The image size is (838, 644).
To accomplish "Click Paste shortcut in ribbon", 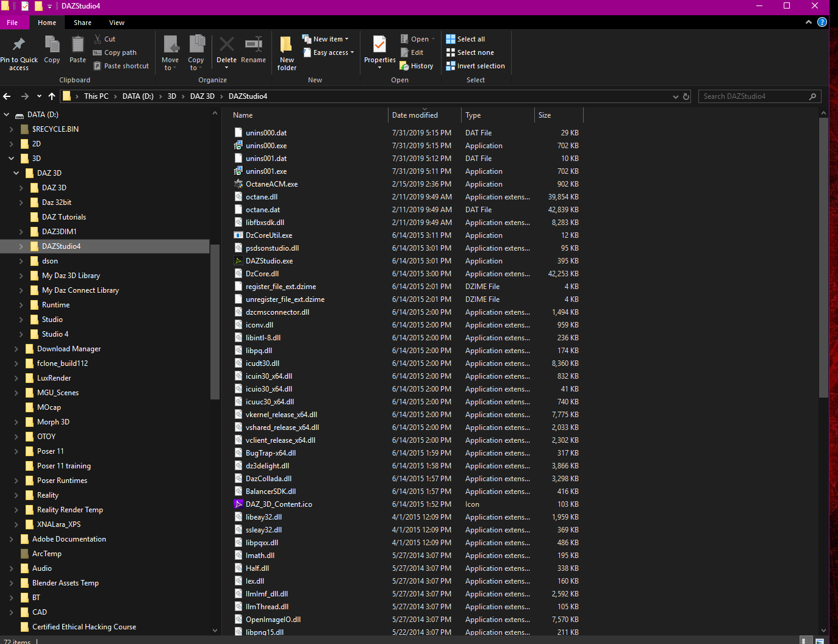I will [121, 66].
